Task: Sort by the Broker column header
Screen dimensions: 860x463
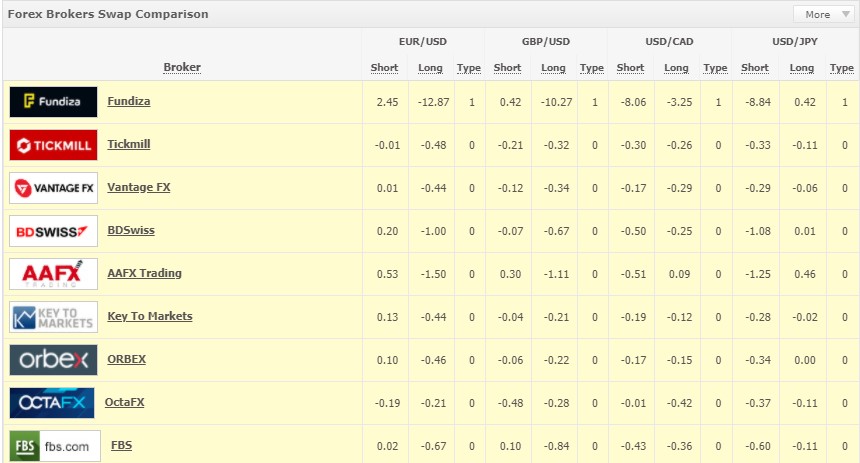Action: click(182, 67)
